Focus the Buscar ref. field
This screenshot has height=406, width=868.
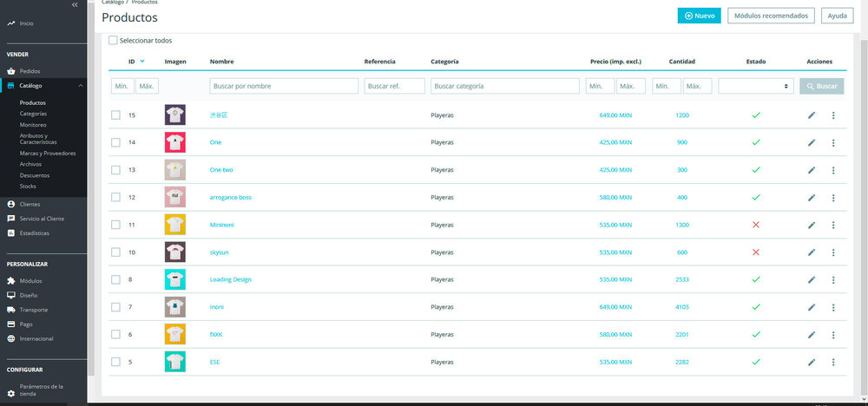pos(395,86)
